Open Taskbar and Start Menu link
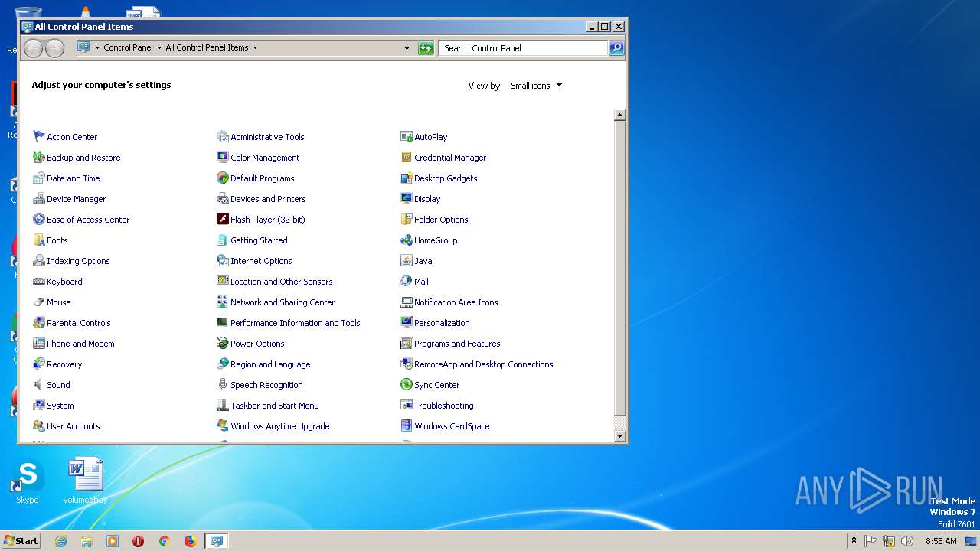 pyautogui.click(x=275, y=406)
